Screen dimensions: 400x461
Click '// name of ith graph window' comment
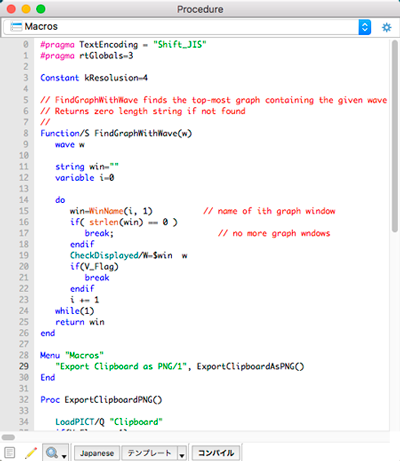[269, 211]
